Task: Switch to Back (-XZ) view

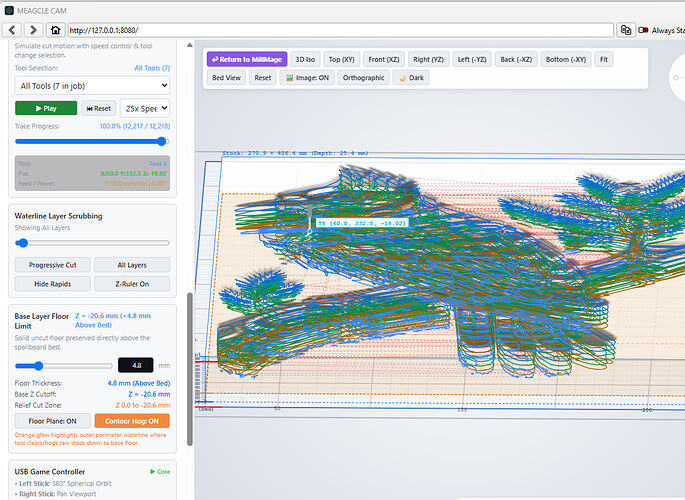Action: [516, 59]
